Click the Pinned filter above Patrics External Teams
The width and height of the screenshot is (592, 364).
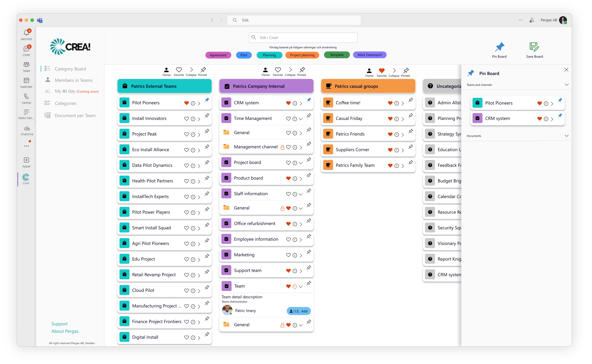click(203, 72)
